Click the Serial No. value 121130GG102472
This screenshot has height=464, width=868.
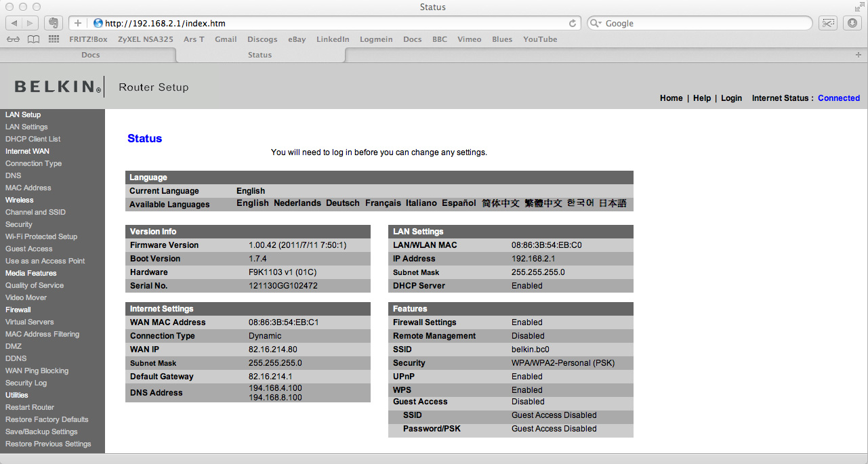click(x=283, y=286)
